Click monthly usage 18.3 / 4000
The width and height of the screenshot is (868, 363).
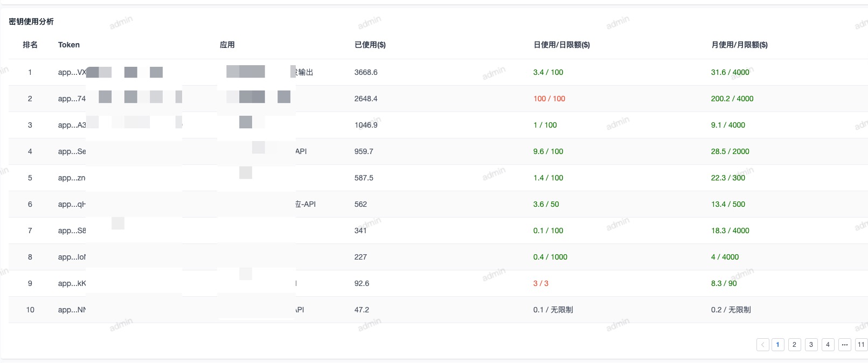coord(730,231)
